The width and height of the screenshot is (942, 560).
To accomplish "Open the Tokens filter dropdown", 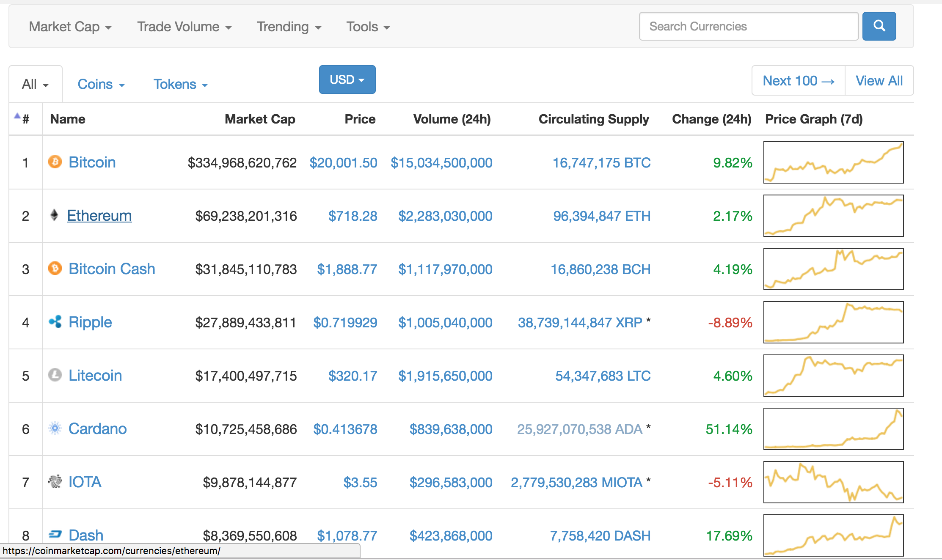I will pyautogui.click(x=181, y=84).
